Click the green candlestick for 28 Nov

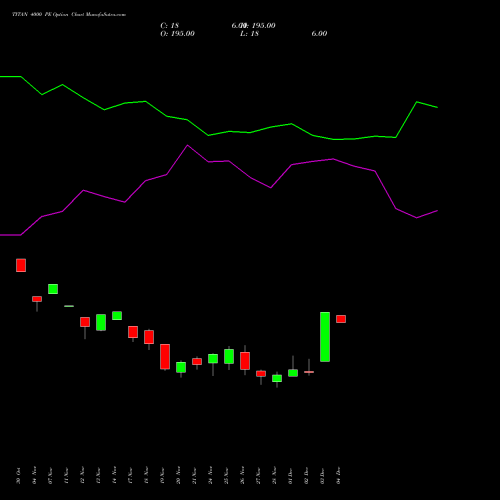pyautogui.click(x=277, y=378)
